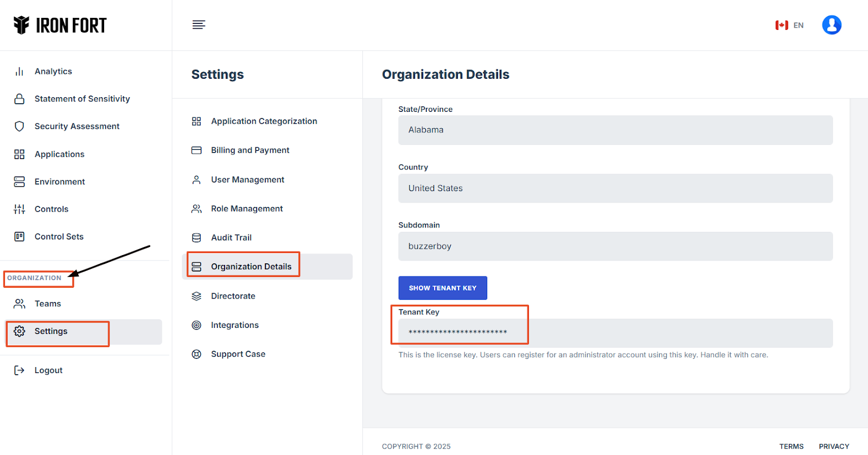Click the Logout arrow icon

[20, 370]
